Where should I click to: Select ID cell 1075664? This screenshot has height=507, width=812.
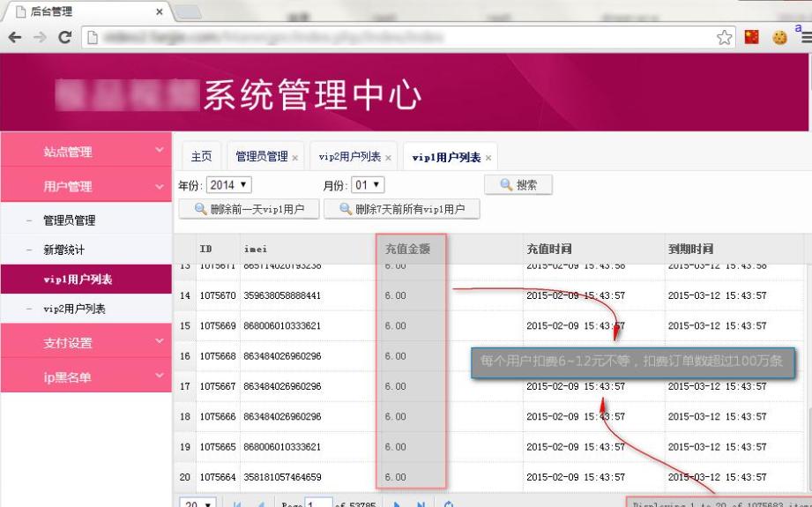pos(218,477)
